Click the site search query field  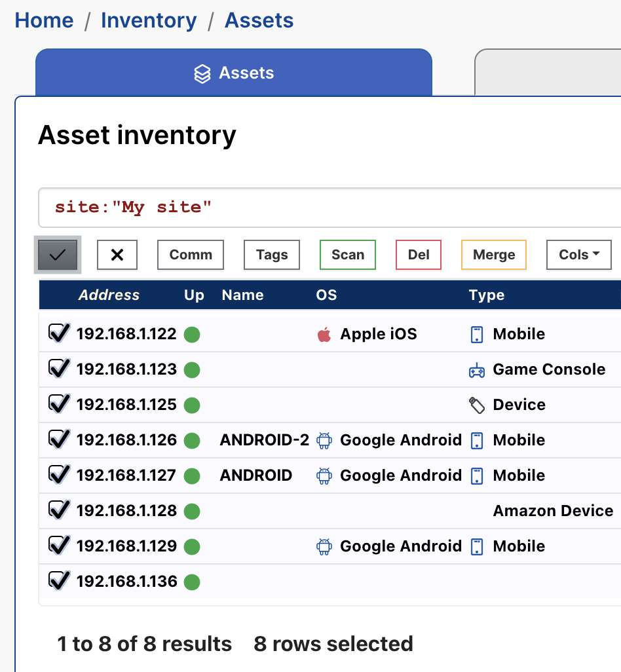328,208
